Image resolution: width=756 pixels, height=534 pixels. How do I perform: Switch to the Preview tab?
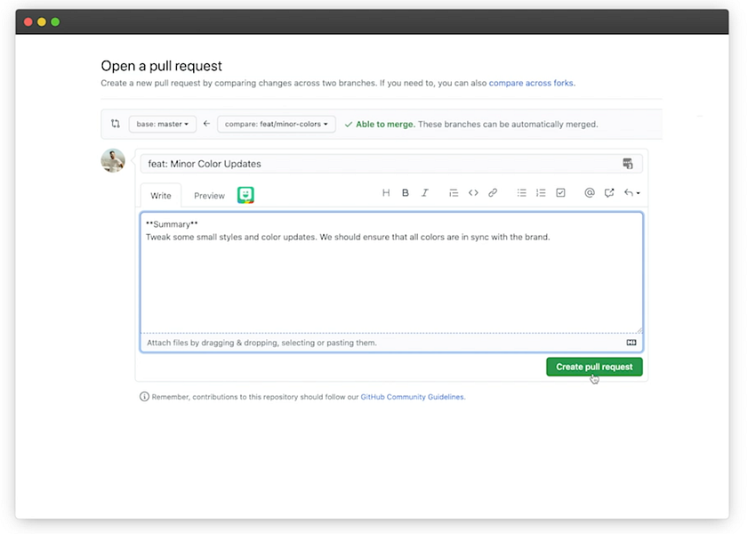(x=209, y=196)
